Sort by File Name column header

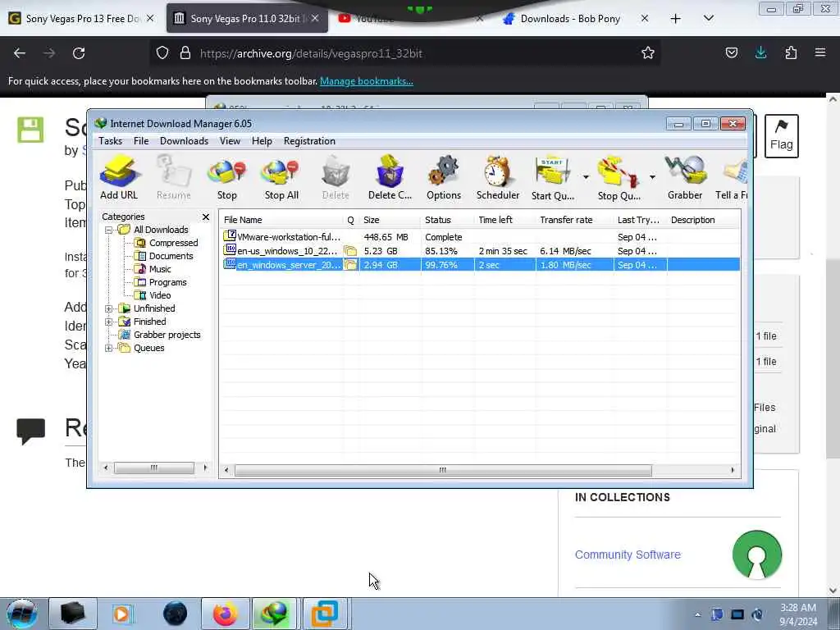(282, 220)
